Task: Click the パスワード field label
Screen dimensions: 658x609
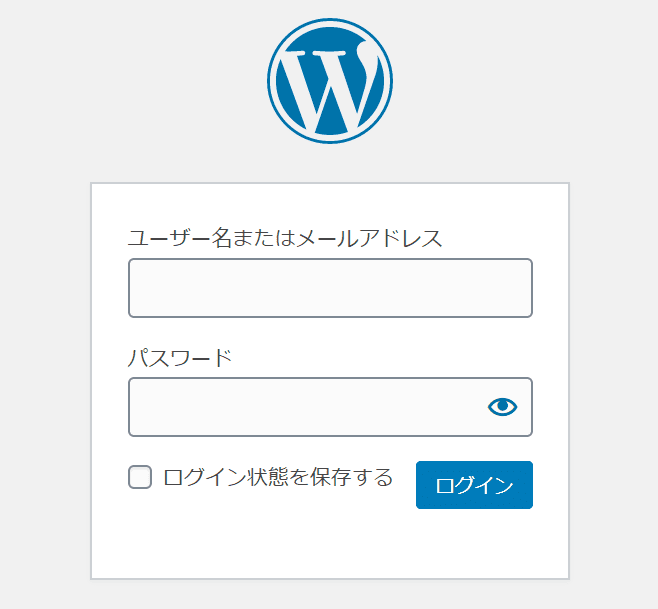Action: pos(180,357)
